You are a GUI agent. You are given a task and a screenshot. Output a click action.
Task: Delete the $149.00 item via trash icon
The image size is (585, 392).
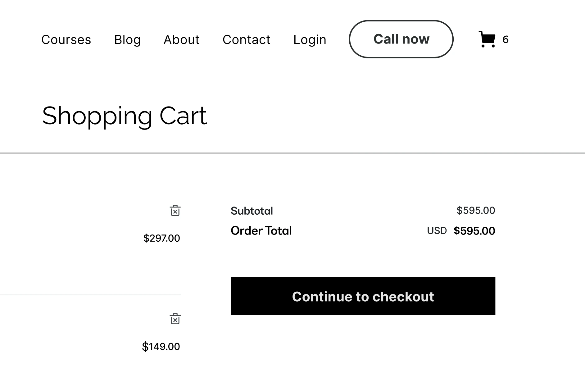tap(175, 319)
